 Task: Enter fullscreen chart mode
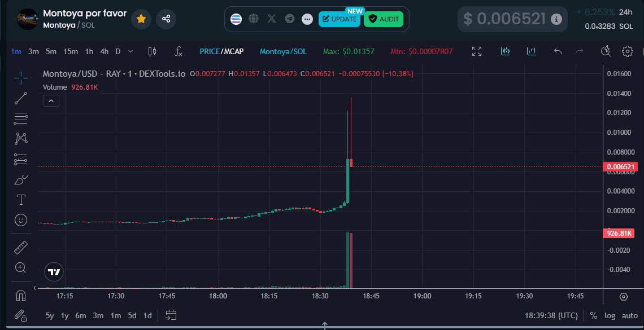[x=476, y=51]
